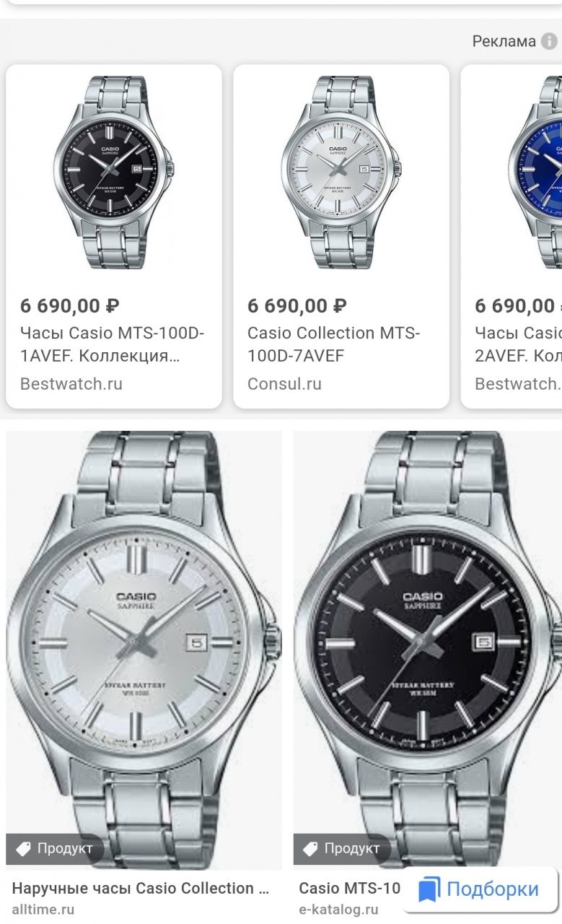Viewport: 562px width, 924px height.
Task: Open the silver dial Casio MTS-100D-7AVEF ad image
Action: 341,173
